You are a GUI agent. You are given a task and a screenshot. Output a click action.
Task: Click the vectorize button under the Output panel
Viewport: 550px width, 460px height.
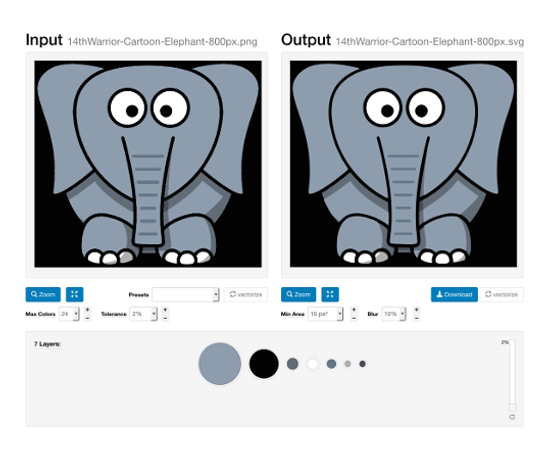[x=502, y=294]
